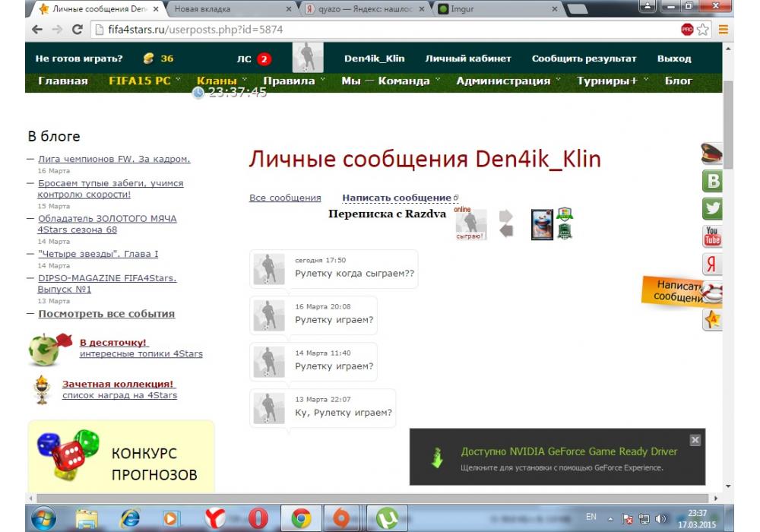760x532 pixels.
Task: Click the VK social sidebar icon
Action: pyautogui.click(x=713, y=181)
